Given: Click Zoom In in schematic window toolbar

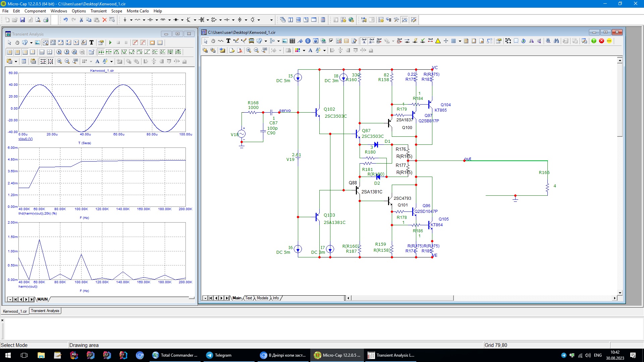Looking at the screenshot, I should 249,50.
